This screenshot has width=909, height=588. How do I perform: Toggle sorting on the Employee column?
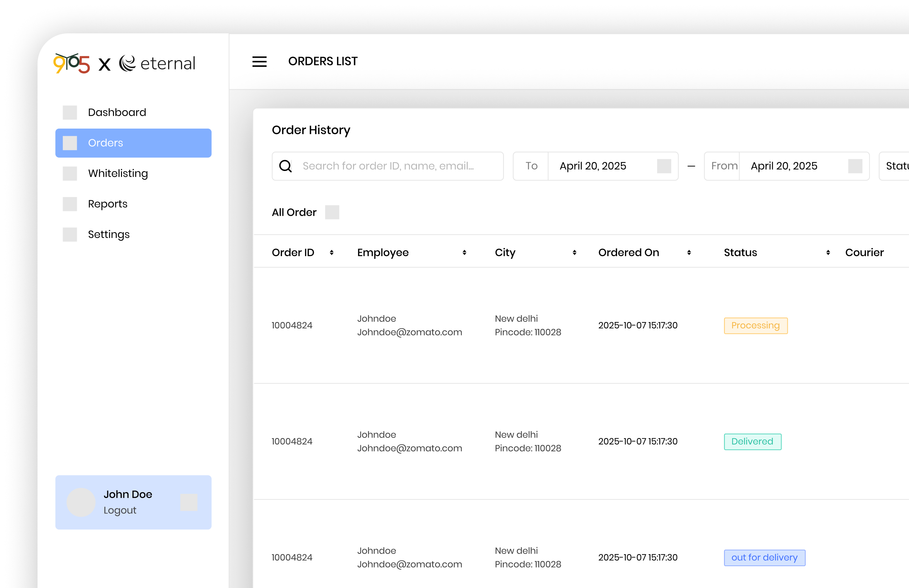pyautogui.click(x=464, y=253)
